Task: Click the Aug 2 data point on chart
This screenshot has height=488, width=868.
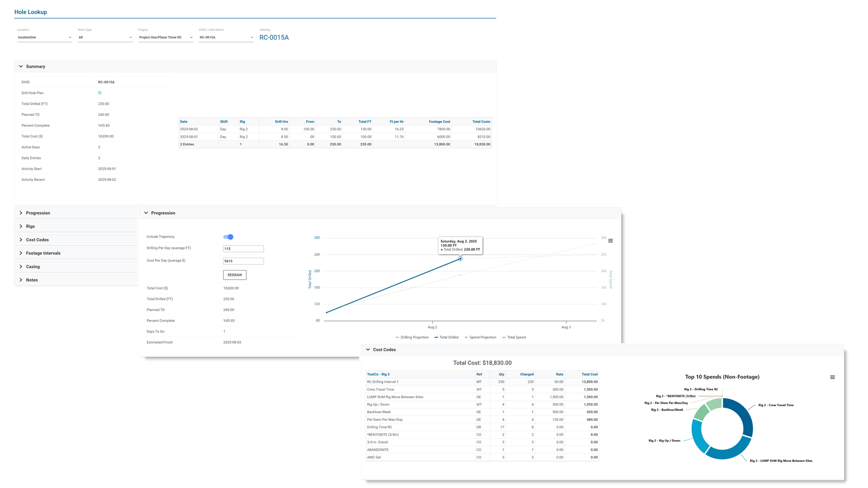Action: (x=460, y=259)
